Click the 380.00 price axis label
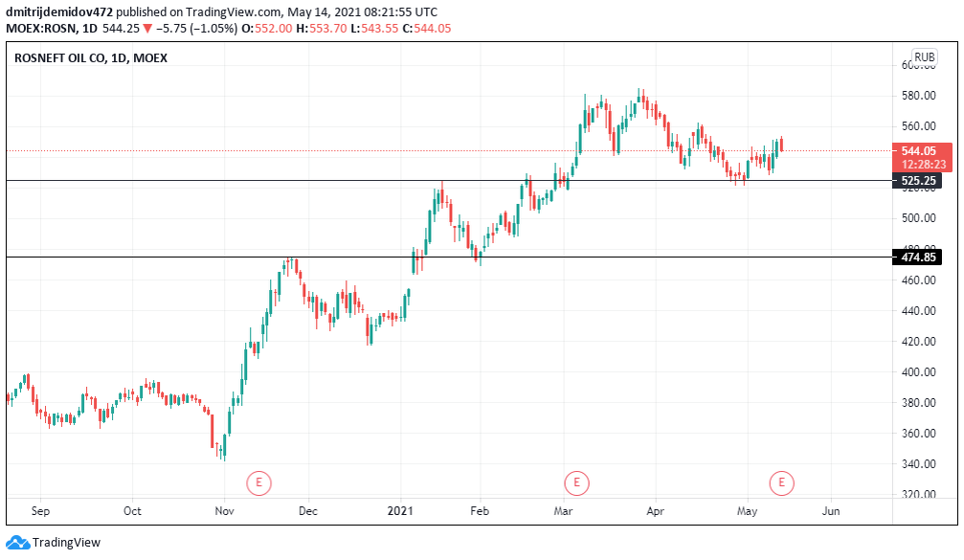 pos(918,403)
